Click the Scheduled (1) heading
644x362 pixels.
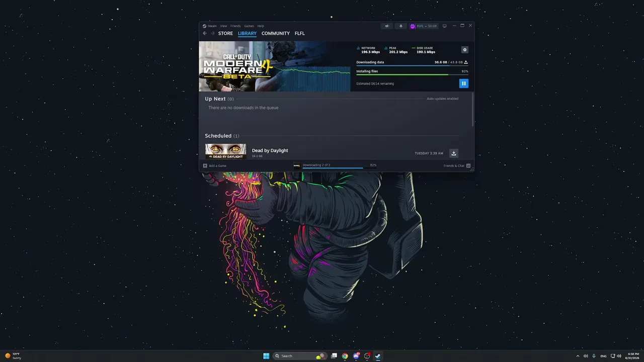[222, 136]
